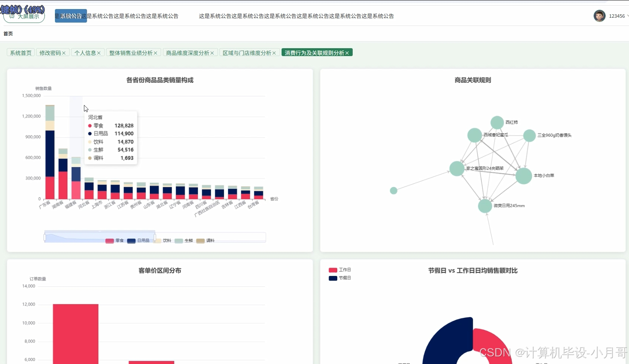Click the 客单价区间分布 chart title
629x364 pixels.
160,271
